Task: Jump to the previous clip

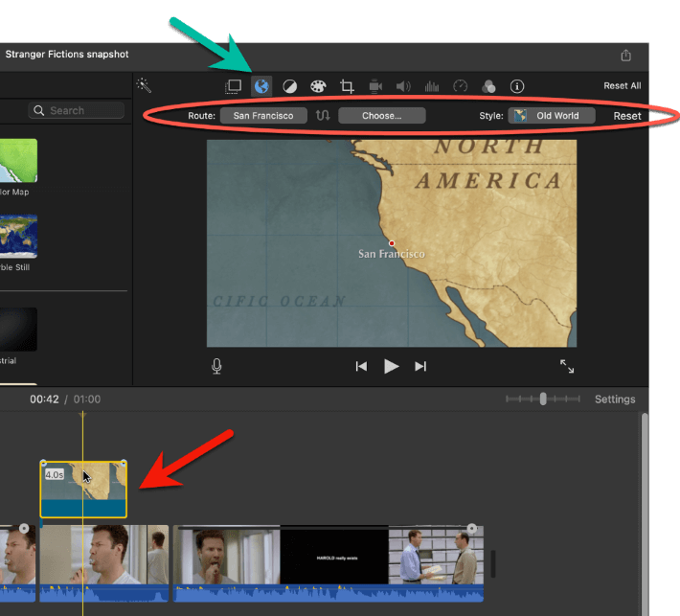Action: (361, 367)
